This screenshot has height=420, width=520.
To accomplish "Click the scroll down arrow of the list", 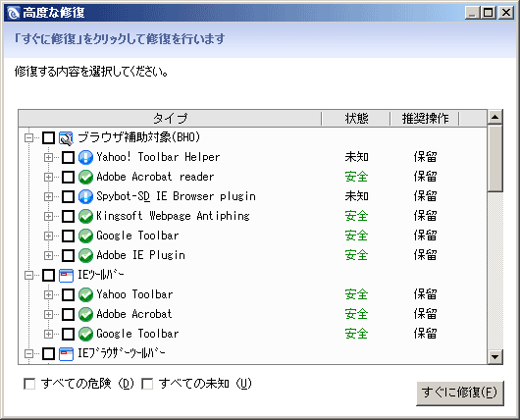I will [x=495, y=357].
